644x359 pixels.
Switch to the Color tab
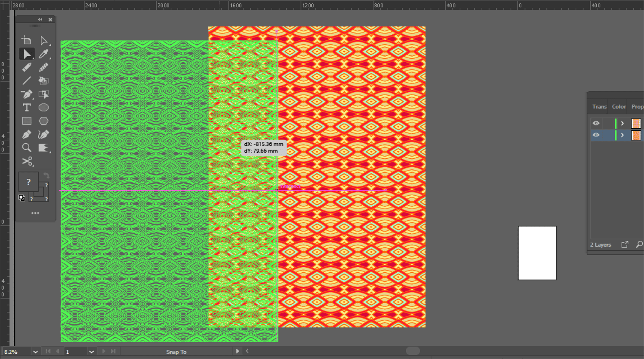[x=619, y=106]
